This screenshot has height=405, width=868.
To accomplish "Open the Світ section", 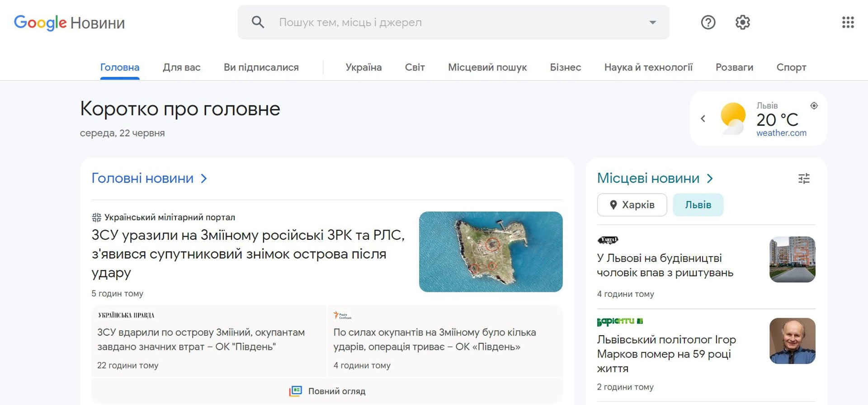I will tap(415, 67).
